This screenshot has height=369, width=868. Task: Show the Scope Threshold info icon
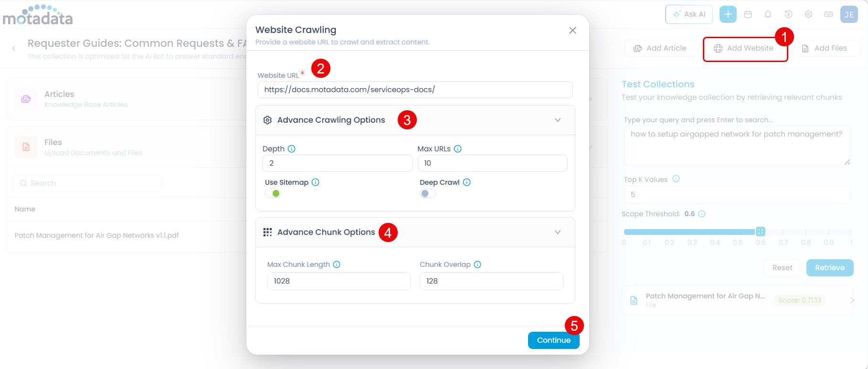coord(702,214)
